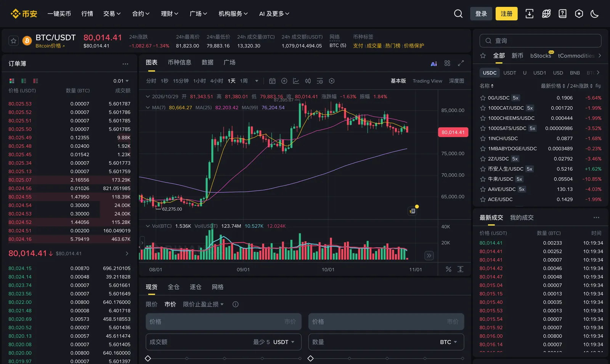This screenshot has height=364, width=610.
Task: Adjust the 数量 percentage slider handle
Action: [x=311, y=358]
